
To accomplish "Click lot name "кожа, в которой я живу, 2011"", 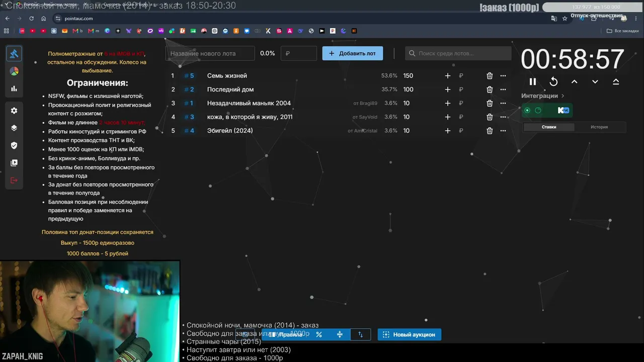I will (250, 117).
